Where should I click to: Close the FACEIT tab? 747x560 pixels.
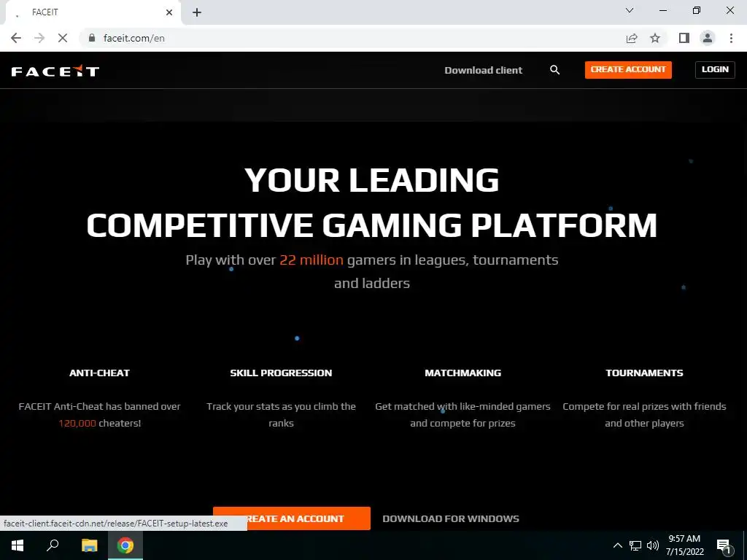point(169,12)
